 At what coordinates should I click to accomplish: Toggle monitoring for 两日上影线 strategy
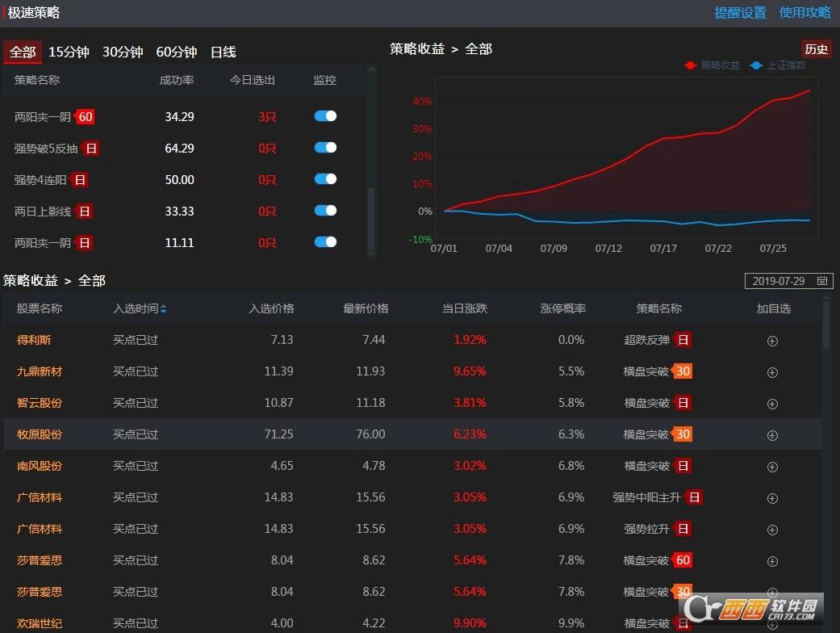325,211
